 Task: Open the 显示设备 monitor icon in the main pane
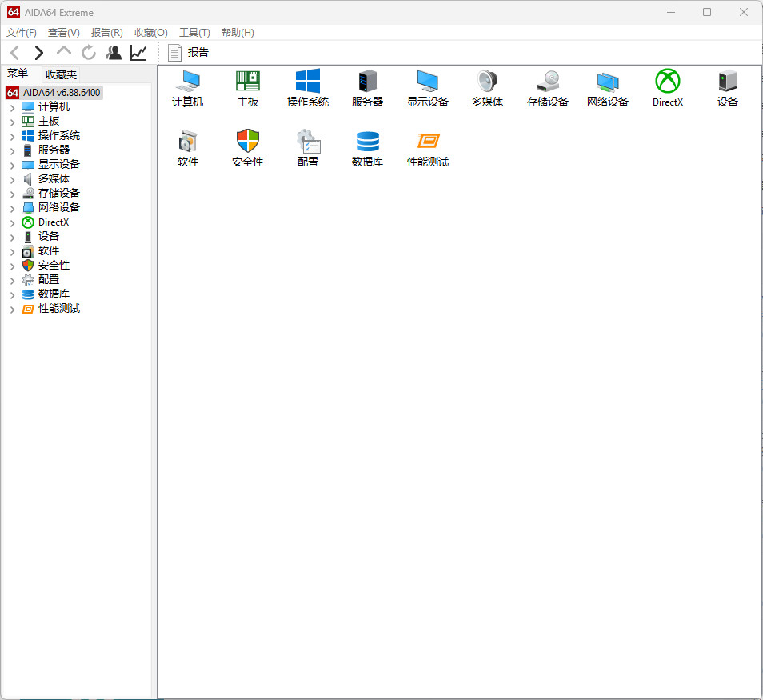(427, 88)
